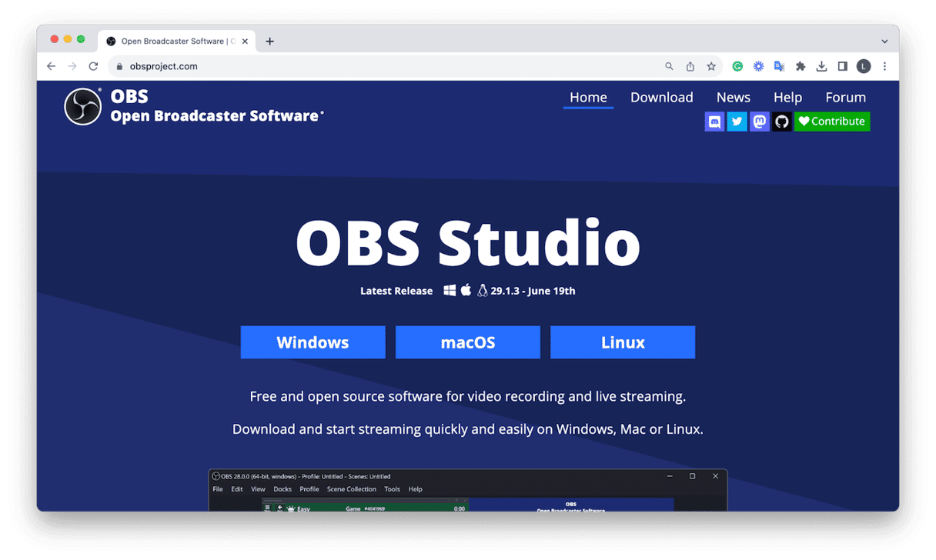
Task: Click the Apple icon next to Latest Release
Action: click(x=466, y=290)
